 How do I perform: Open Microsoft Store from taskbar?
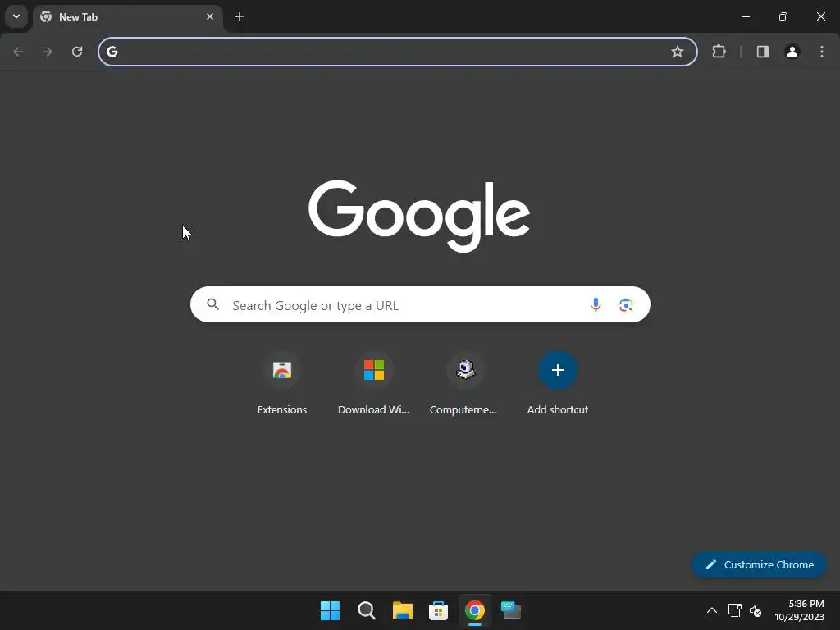438,610
